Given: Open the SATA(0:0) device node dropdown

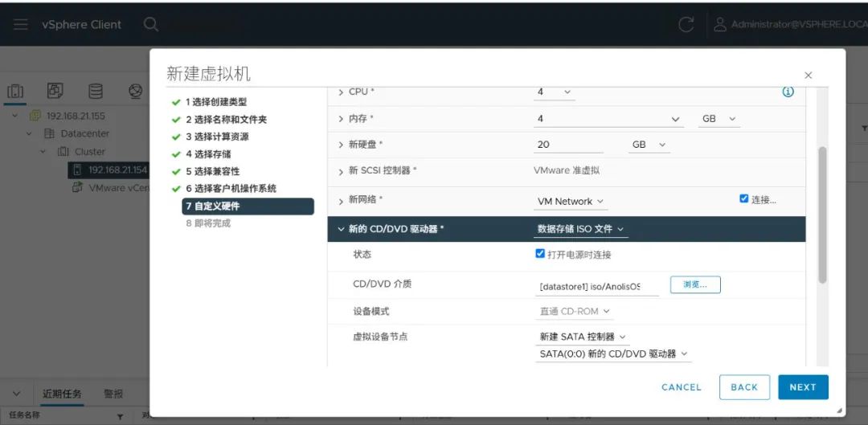Looking at the screenshot, I should [613, 353].
